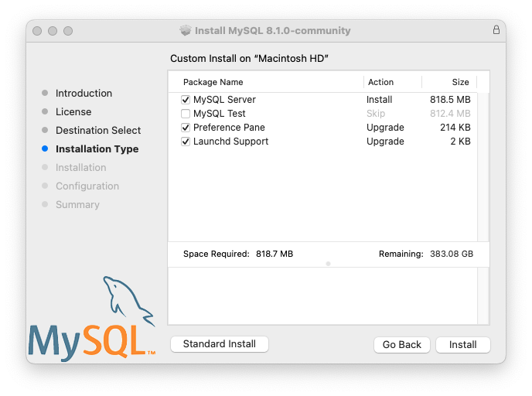Uncheck the Preference Pane checkbox

(186, 128)
